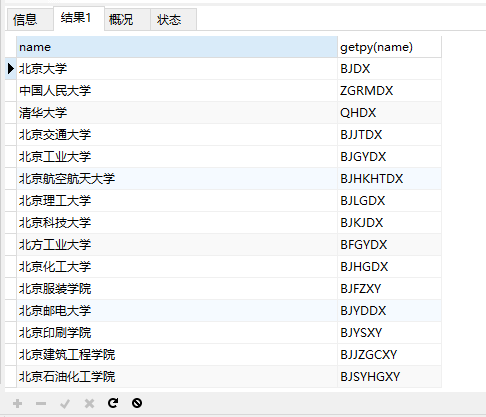Screen dimensions: 486x417
Task: Select the cell 清华大学
Action: [x=177, y=113]
